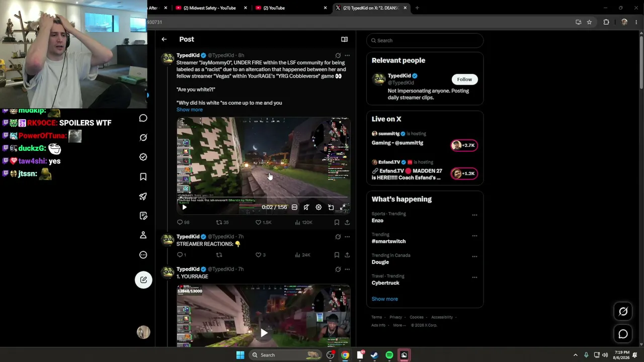The height and width of the screenshot is (362, 644).
Task: Join Esfand.TV broadcast with +1.2K listeners
Action: point(464,173)
